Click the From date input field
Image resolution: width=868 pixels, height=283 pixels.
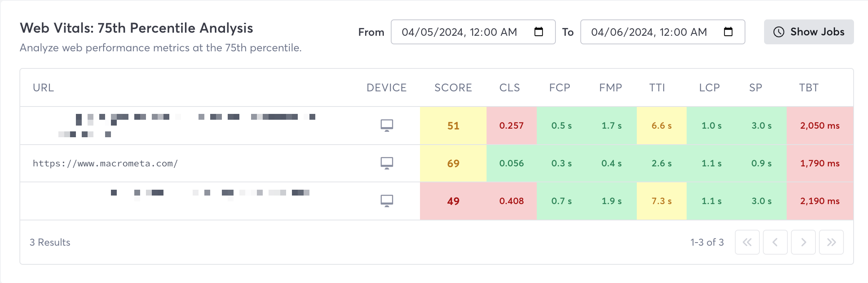(x=459, y=32)
